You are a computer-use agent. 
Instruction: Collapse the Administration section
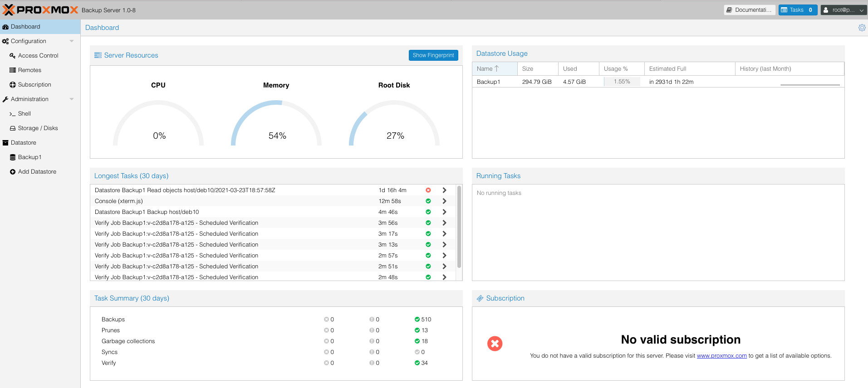tap(72, 99)
